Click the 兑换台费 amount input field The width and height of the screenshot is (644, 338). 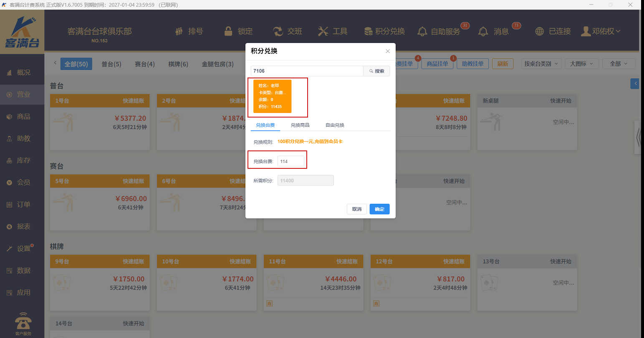pyautogui.click(x=291, y=161)
